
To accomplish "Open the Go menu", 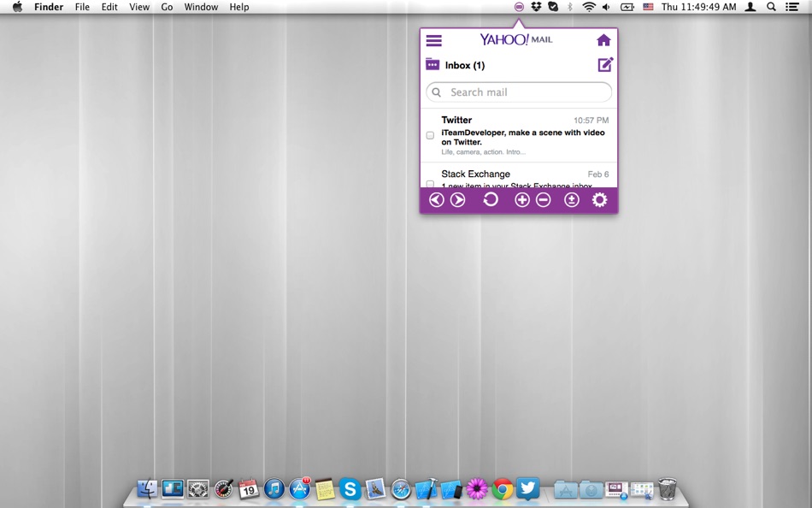I will point(167,7).
